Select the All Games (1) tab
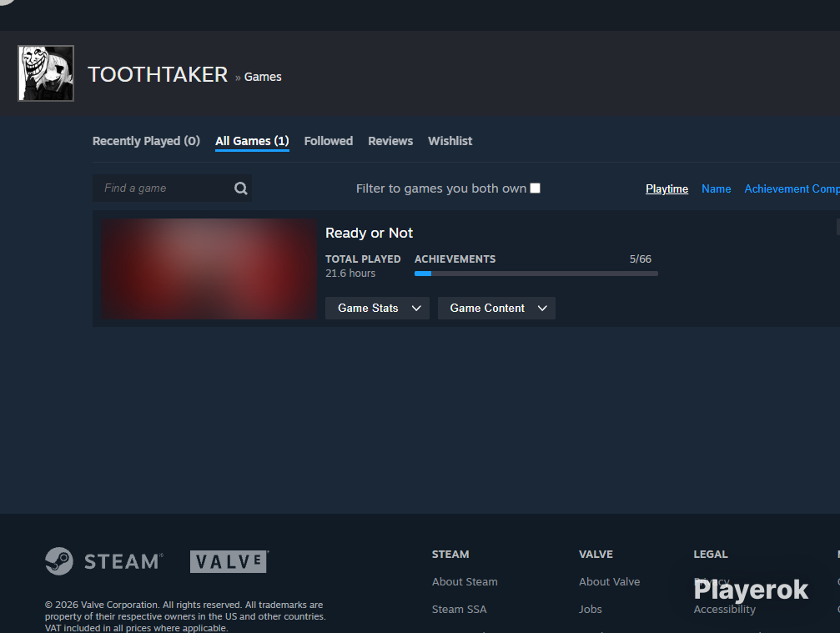This screenshot has width=840, height=633. pyautogui.click(x=252, y=141)
